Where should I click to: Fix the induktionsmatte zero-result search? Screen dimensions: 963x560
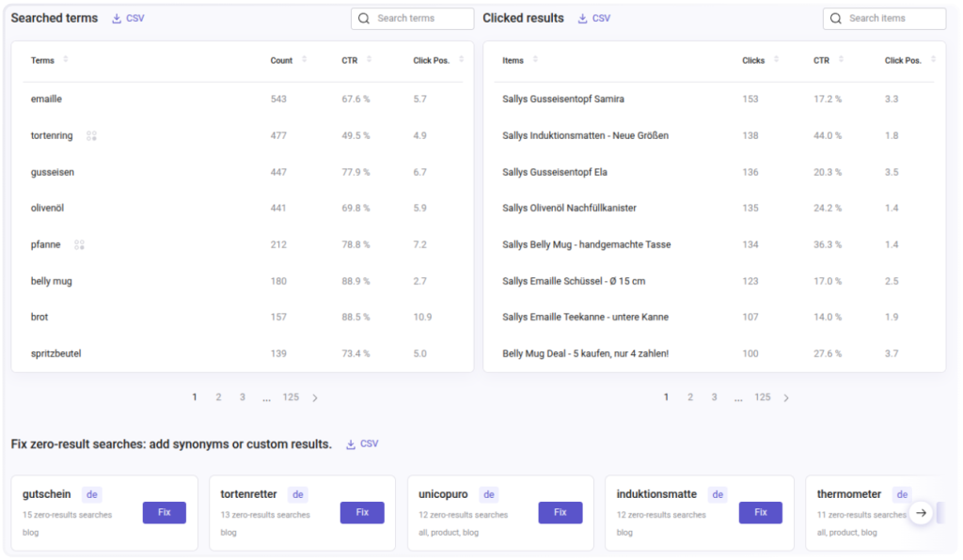coord(760,513)
